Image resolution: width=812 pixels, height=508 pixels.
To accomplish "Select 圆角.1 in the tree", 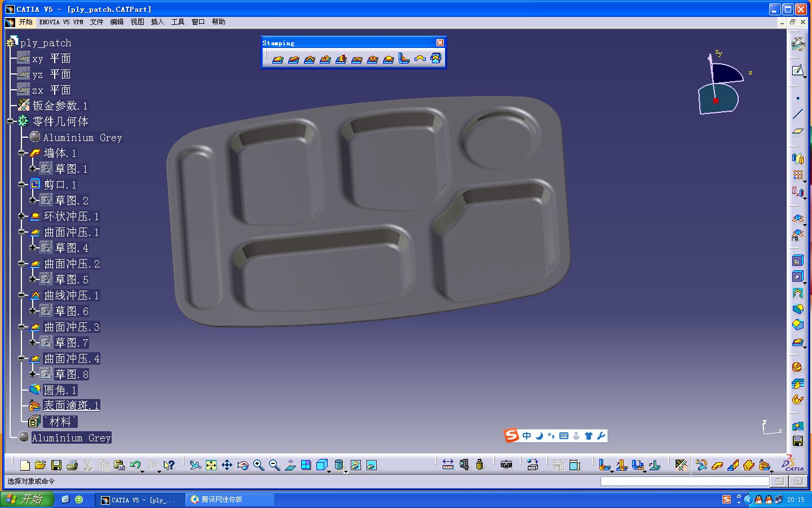I will point(60,390).
